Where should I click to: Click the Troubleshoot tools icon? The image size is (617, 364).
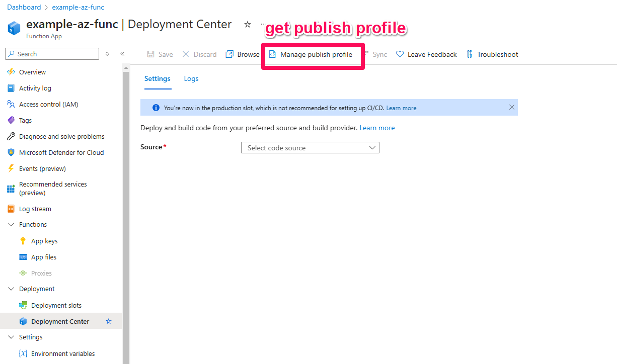click(x=470, y=54)
